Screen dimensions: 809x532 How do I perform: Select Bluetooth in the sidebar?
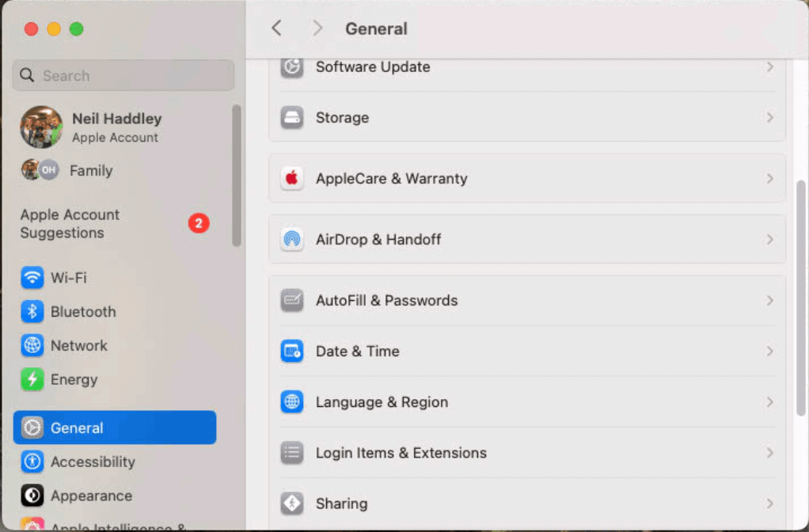coord(115,312)
